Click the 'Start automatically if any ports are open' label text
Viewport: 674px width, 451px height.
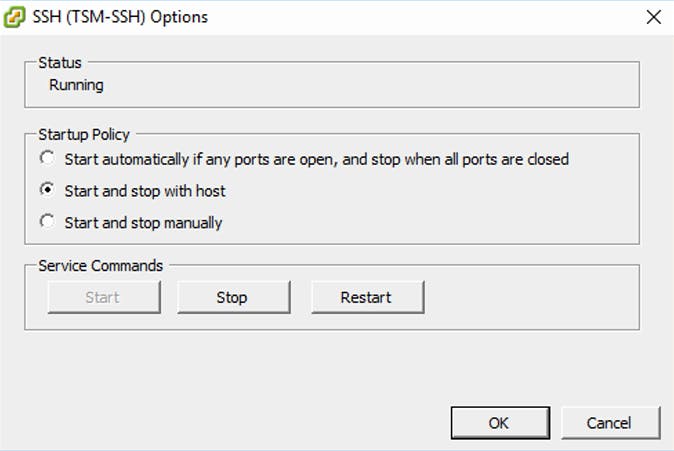316,159
